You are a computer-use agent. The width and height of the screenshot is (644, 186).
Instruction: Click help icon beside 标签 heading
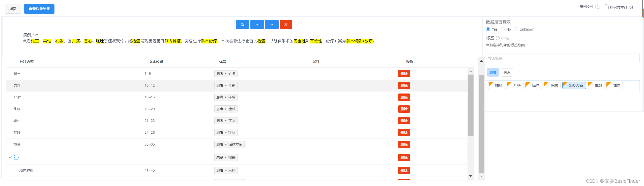pyautogui.click(x=497, y=38)
